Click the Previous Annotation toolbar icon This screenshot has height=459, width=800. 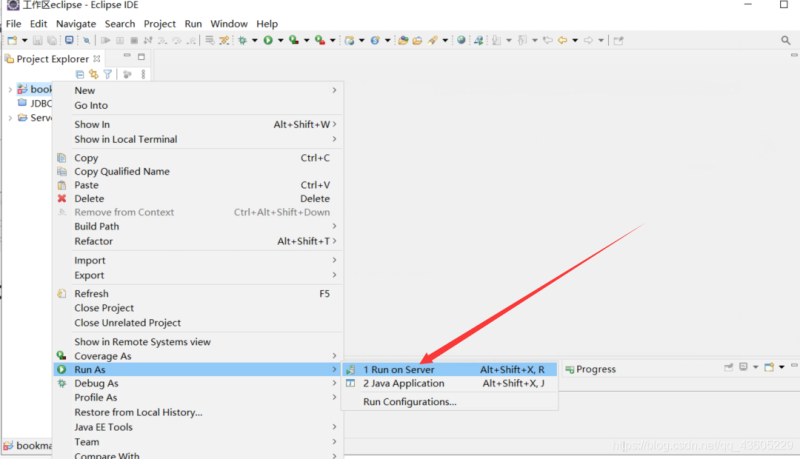pos(522,40)
